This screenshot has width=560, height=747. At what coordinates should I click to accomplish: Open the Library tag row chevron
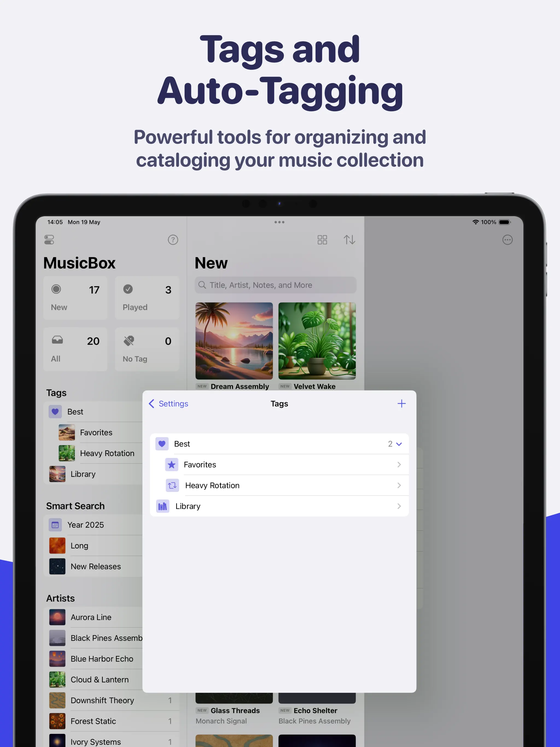coord(399,506)
